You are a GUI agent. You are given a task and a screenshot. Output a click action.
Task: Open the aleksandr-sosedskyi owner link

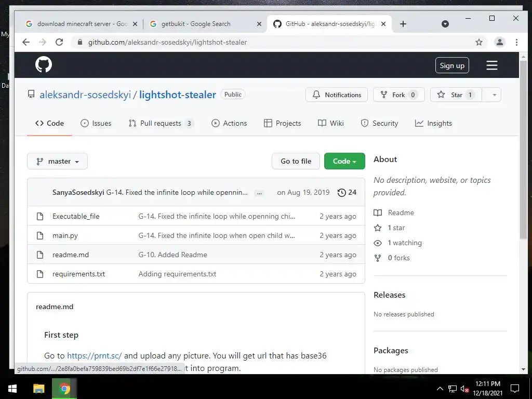tap(85, 95)
